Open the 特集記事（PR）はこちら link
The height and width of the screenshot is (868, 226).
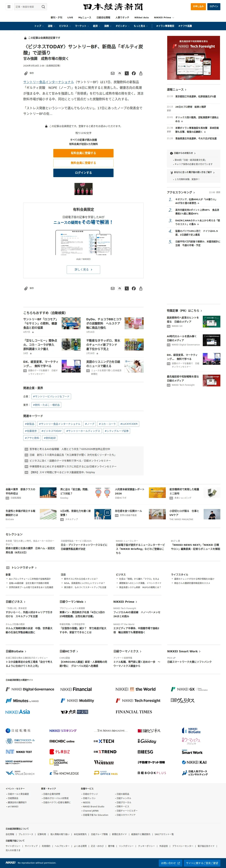pos(184,311)
